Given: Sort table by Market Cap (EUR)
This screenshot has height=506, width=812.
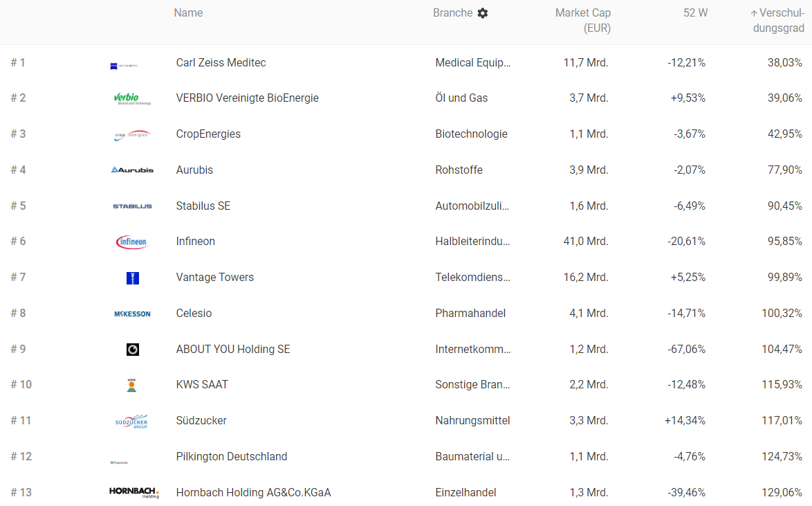Looking at the screenshot, I should pyautogui.click(x=582, y=21).
